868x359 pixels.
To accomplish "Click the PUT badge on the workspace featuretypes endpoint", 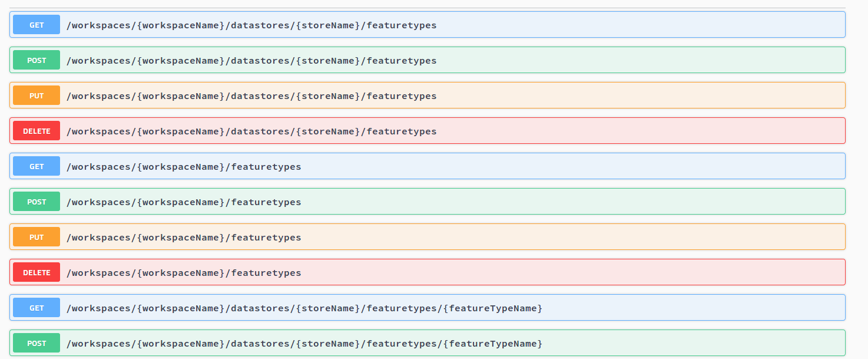I will tap(35, 236).
